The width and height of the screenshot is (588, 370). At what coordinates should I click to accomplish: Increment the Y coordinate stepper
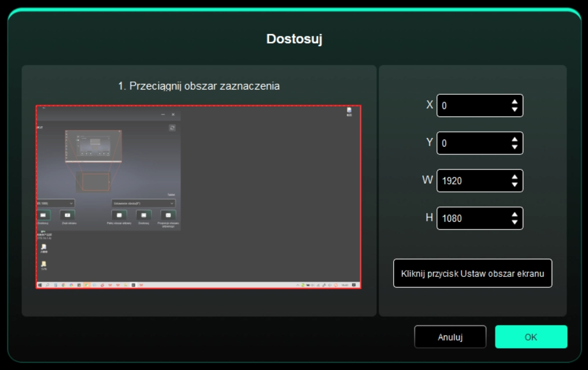click(515, 140)
